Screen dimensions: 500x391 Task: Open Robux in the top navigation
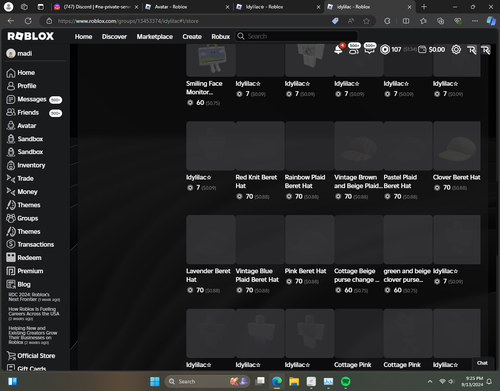coord(221,37)
